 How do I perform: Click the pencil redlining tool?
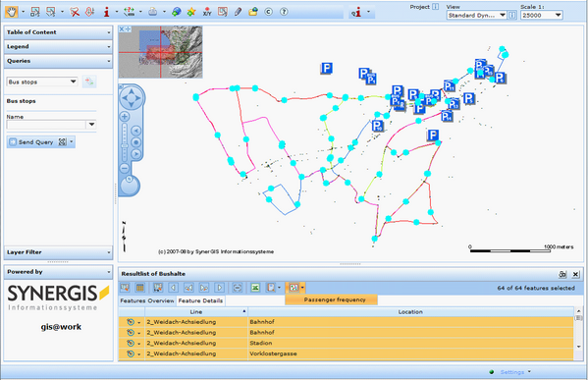(x=238, y=12)
